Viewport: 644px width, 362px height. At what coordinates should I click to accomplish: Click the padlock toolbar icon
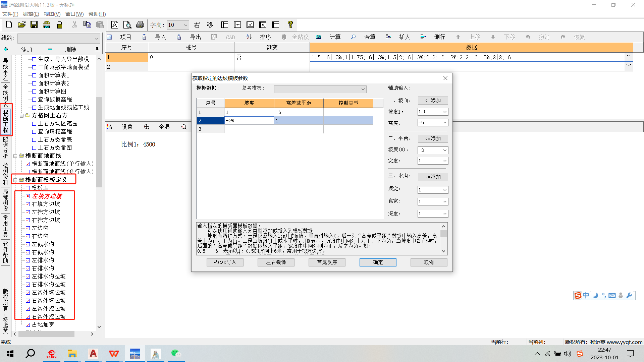pyautogui.click(x=59, y=25)
